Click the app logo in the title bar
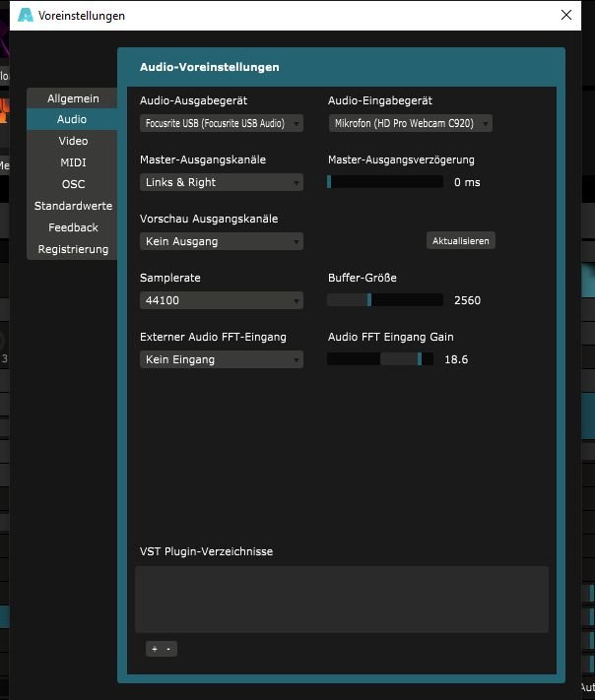Viewport: 595px width, 700px height. coord(25,16)
